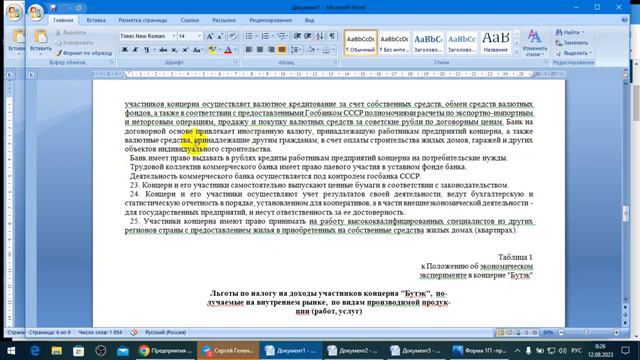Open Разметка страницы tab
The image size is (640, 360).
(143, 20)
